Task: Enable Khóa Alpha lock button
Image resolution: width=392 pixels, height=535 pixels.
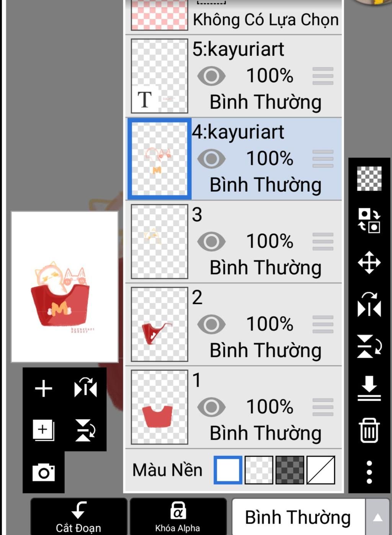Action: click(178, 517)
